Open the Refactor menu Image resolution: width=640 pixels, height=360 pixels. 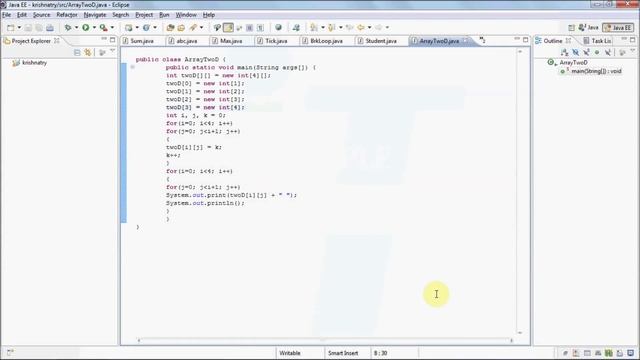67,15
